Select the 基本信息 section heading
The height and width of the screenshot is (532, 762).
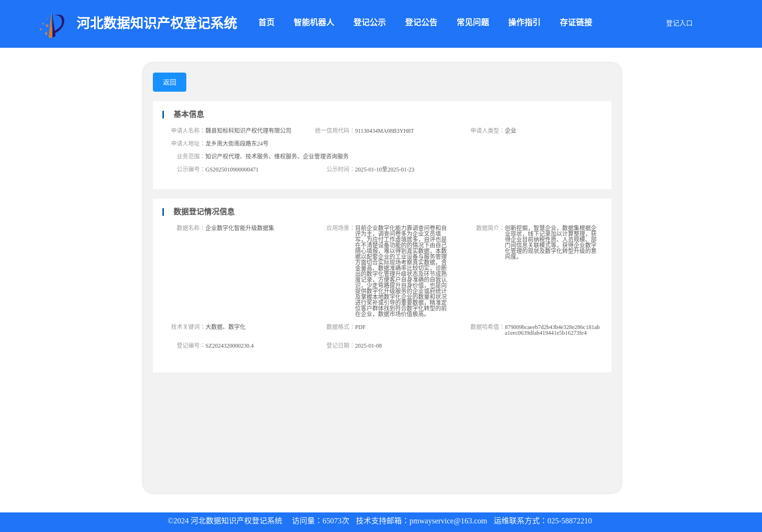point(189,114)
